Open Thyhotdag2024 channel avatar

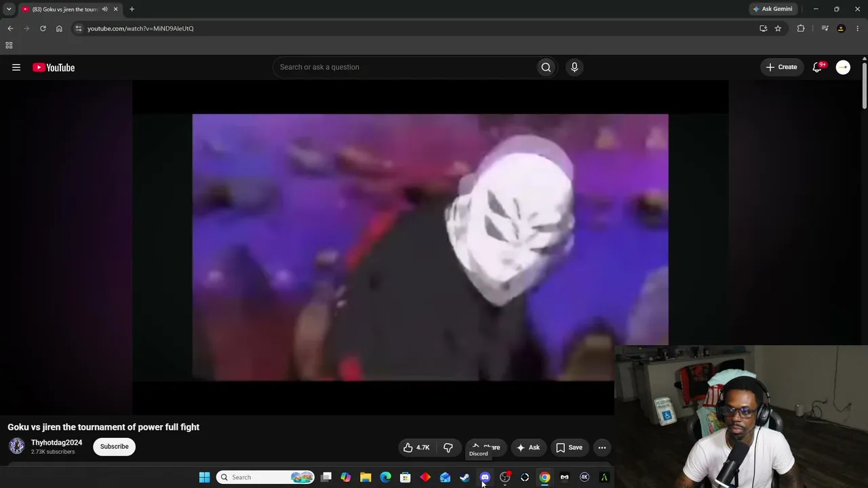click(x=17, y=446)
